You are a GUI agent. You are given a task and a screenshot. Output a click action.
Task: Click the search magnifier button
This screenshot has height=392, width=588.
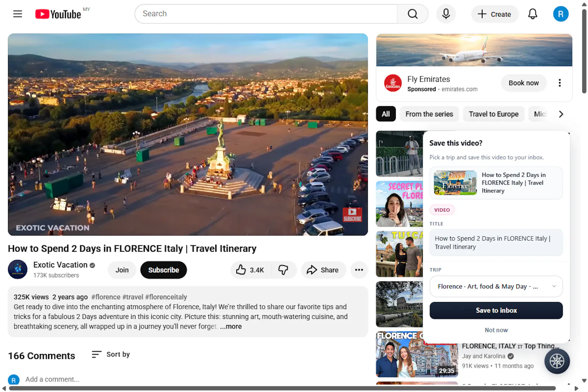pyautogui.click(x=412, y=14)
